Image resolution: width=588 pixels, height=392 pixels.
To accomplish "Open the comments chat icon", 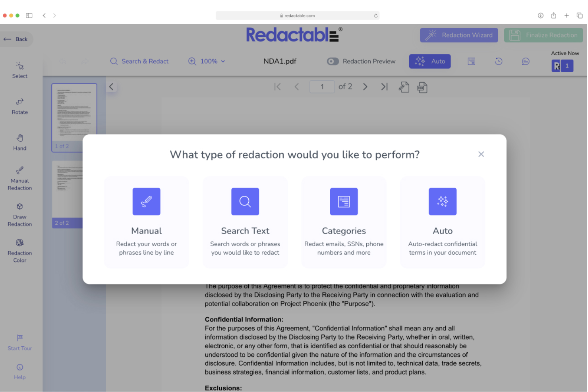I will coord(526,61).
